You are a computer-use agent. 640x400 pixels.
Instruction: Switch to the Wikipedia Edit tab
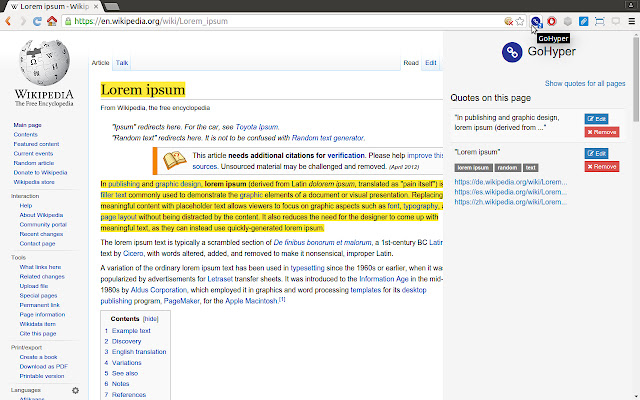pos(431,63)
